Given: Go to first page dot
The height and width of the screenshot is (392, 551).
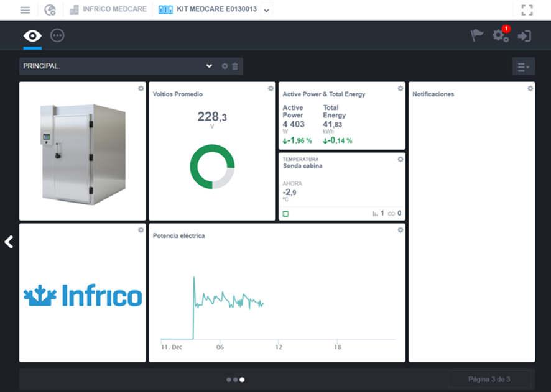Looking at the screenshot, I should (229, 380).
